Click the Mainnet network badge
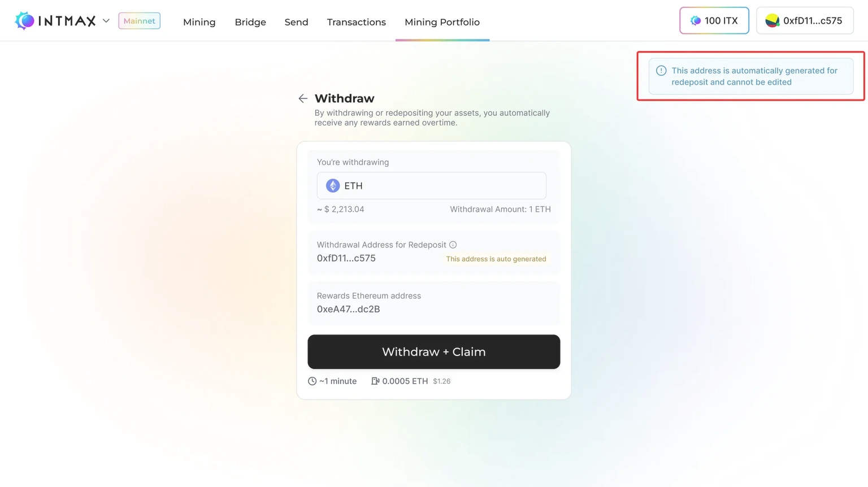The image size is (868, 487). click(x=139, y=21)
